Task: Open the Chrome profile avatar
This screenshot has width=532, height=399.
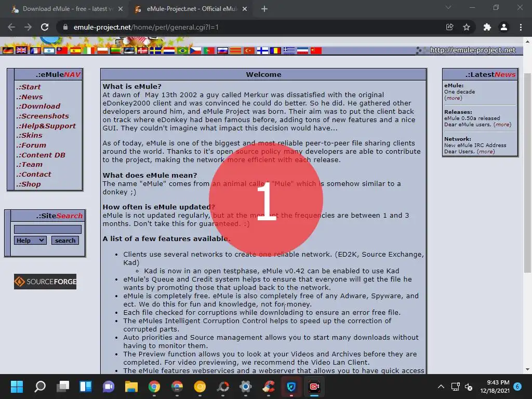Action: pos(504,27)
